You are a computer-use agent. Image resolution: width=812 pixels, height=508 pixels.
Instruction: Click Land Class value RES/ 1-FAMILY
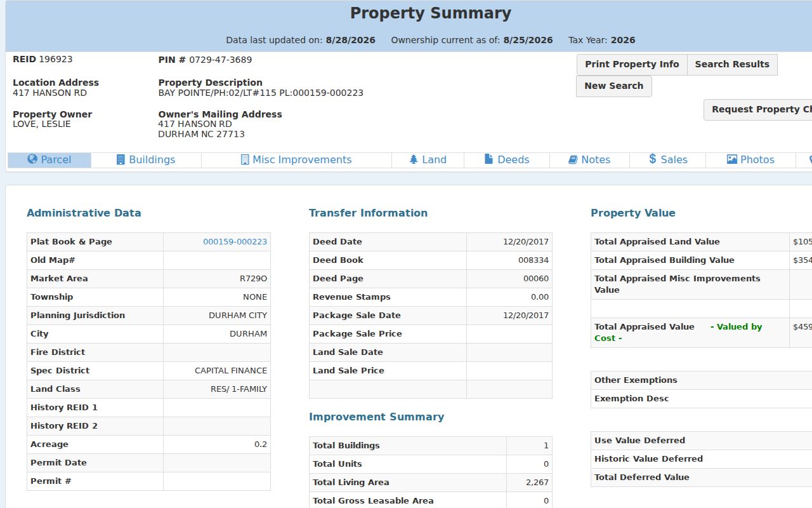point(239,389)
